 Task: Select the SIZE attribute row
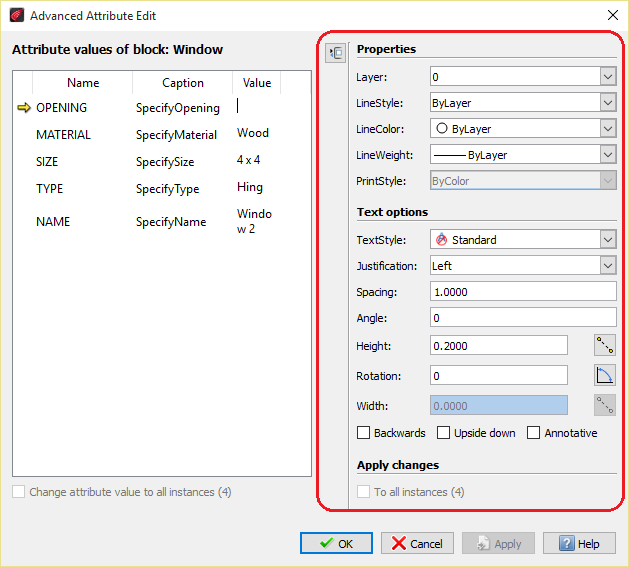click(47, 162)
